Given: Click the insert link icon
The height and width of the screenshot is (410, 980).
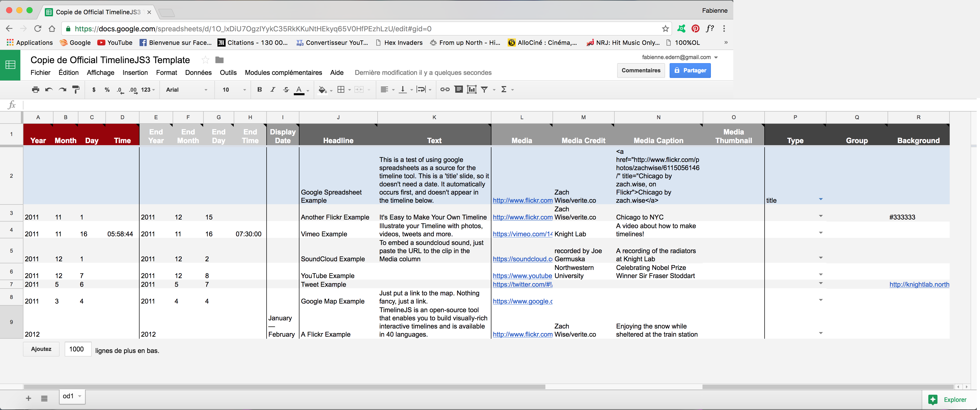Looking at the screenshot, I should [x=445, y=90].
